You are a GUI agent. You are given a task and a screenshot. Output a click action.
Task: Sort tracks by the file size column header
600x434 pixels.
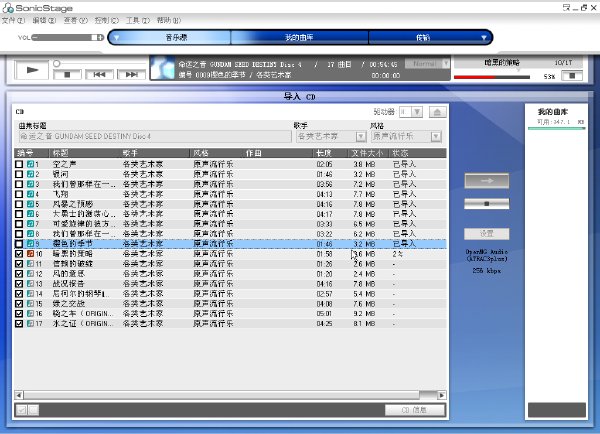[x=369, y=153]
